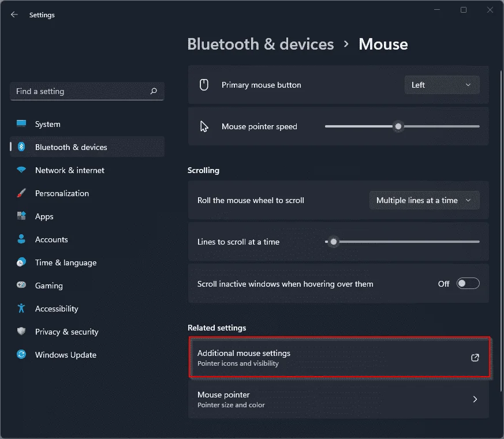This screenshot has width=504, height=439.
Task: Click the Apps icon in sidebar
Action: click(x=21, y=216)
